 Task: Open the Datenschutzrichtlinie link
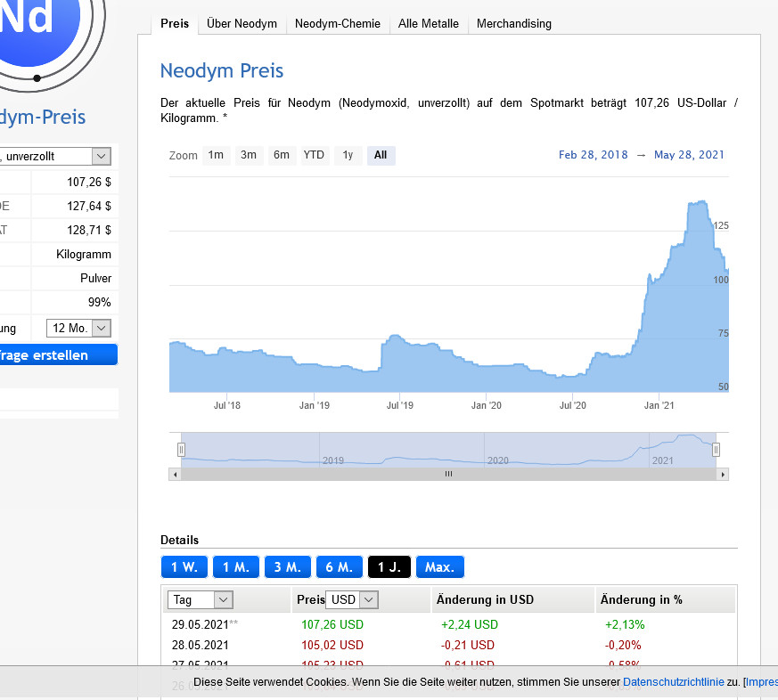pyautogui.click(x=673, y=682)
